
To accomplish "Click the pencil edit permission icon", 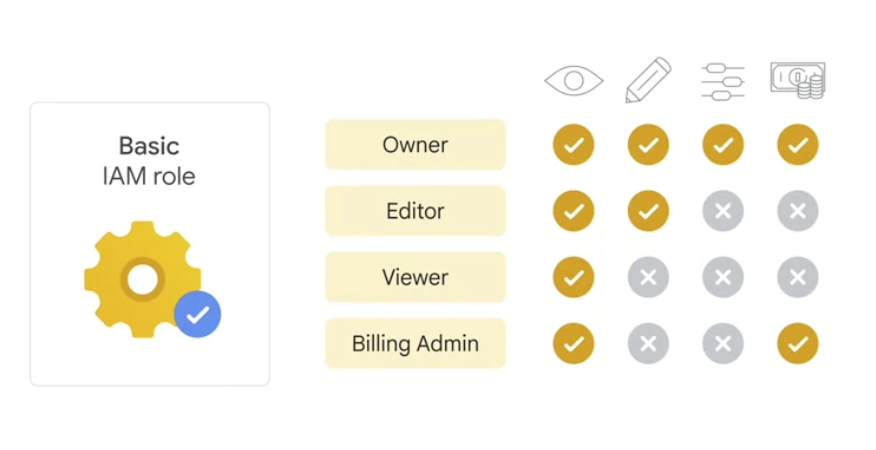I will tap(647, 80).
